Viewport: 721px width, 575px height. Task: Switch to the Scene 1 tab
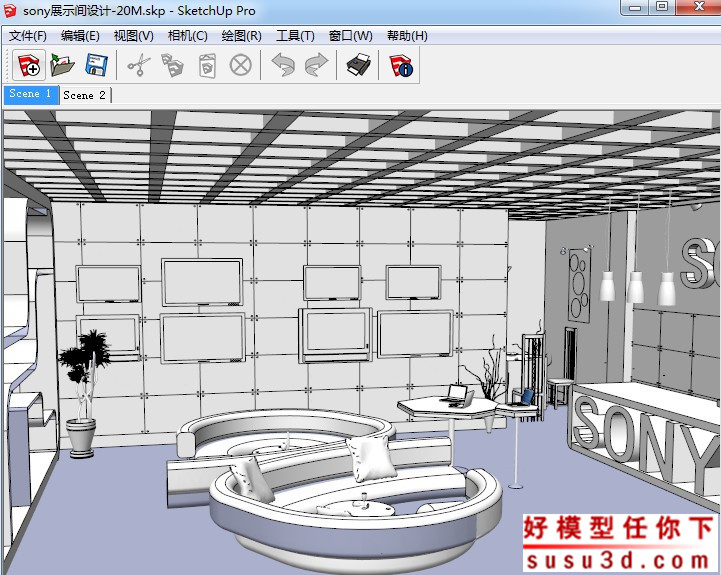coord(31,94)
